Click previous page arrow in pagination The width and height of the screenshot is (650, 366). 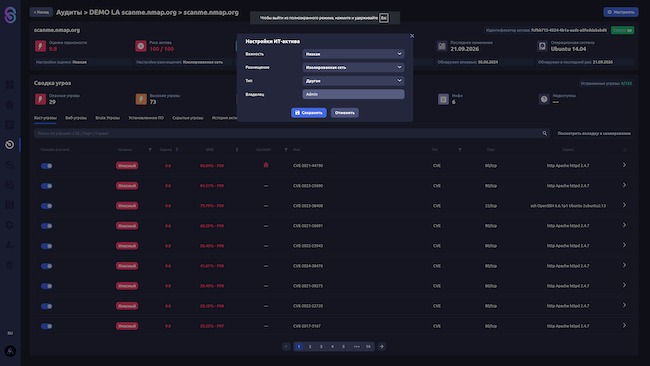[286, 347]
